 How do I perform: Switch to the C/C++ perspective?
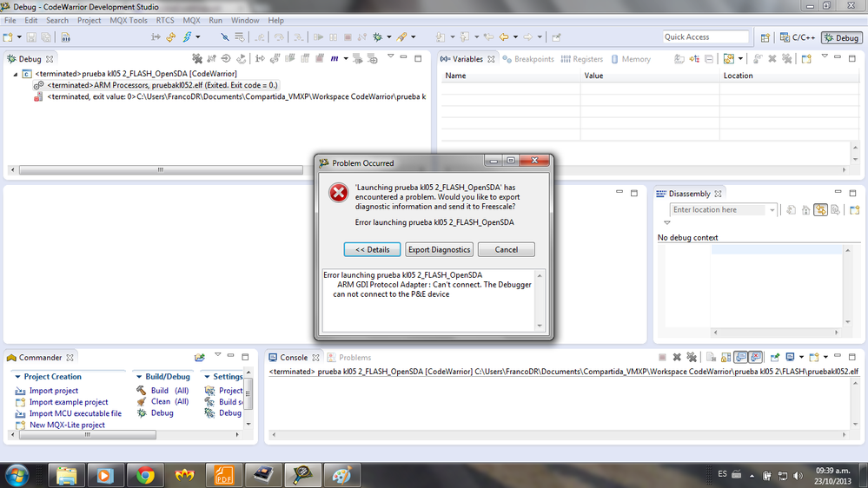pos(797,37)
